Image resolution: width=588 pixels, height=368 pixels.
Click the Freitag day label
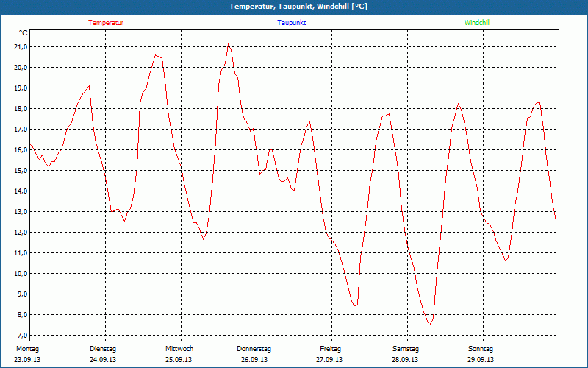pyautogui.click(x=330, y=349)
